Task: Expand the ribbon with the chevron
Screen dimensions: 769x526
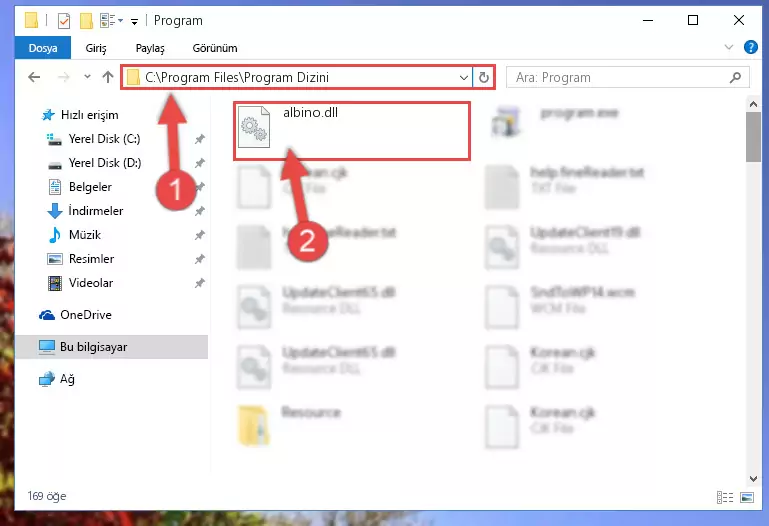Action: [x=729, y=48]
